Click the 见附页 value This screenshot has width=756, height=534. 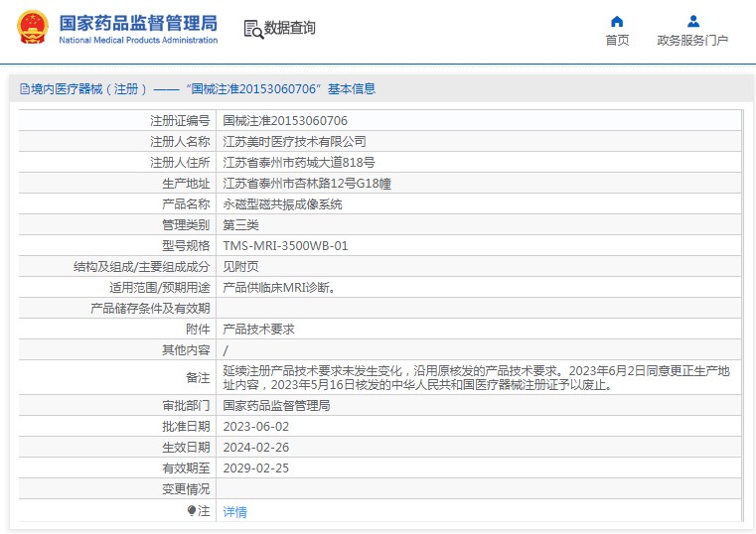pyautogui.click(x=240, y=267)
